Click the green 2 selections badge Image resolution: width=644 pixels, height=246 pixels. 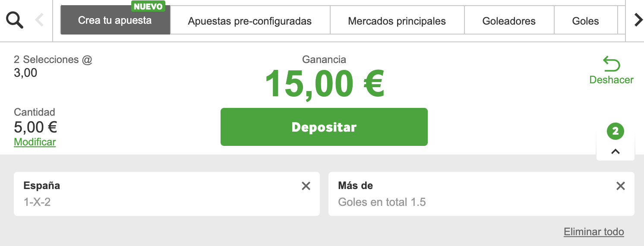click(616, 131)
